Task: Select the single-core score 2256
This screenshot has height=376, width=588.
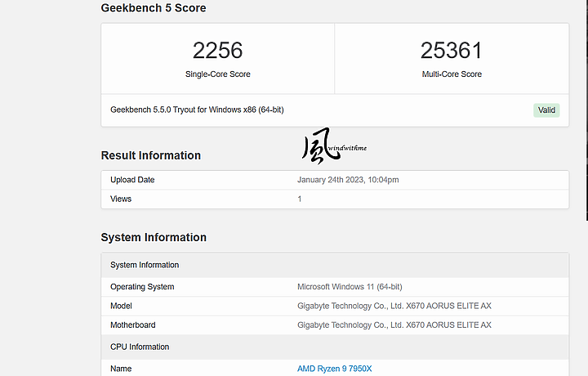Action: coord(217,51)
